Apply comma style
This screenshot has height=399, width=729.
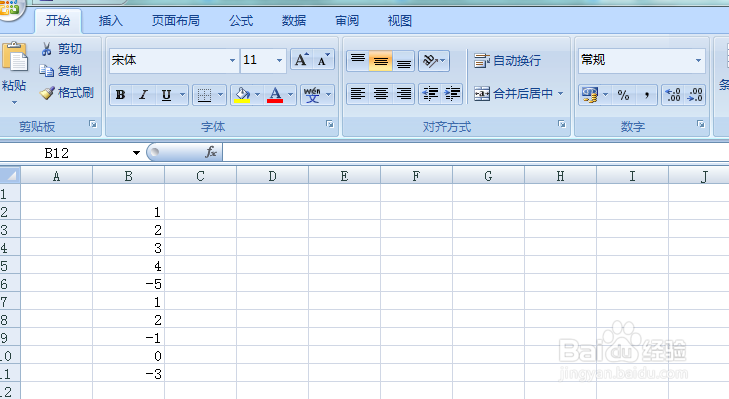pos(646,95)
